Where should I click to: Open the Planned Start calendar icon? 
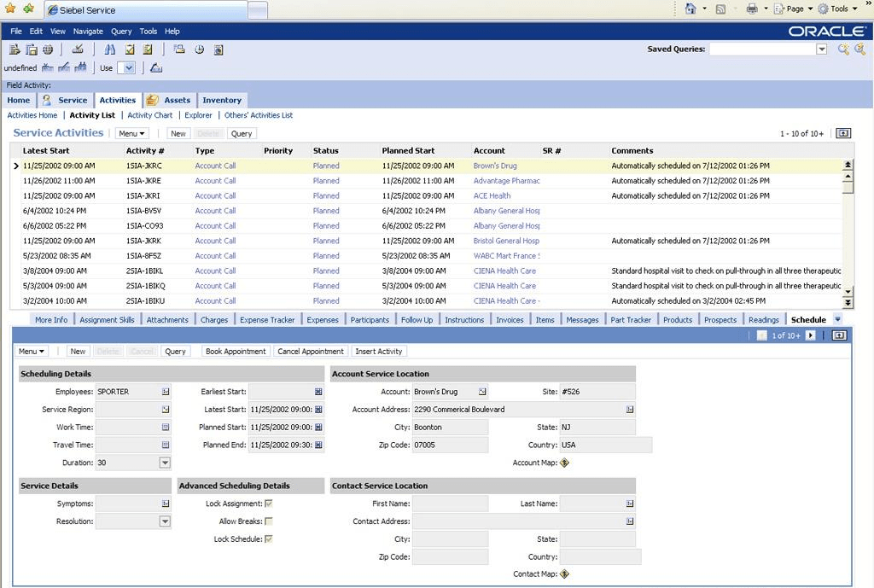[x=318, y=428]
